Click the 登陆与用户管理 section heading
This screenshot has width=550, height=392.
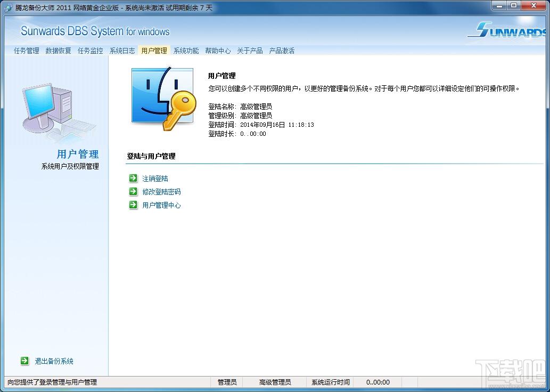[x=151, y=156]
